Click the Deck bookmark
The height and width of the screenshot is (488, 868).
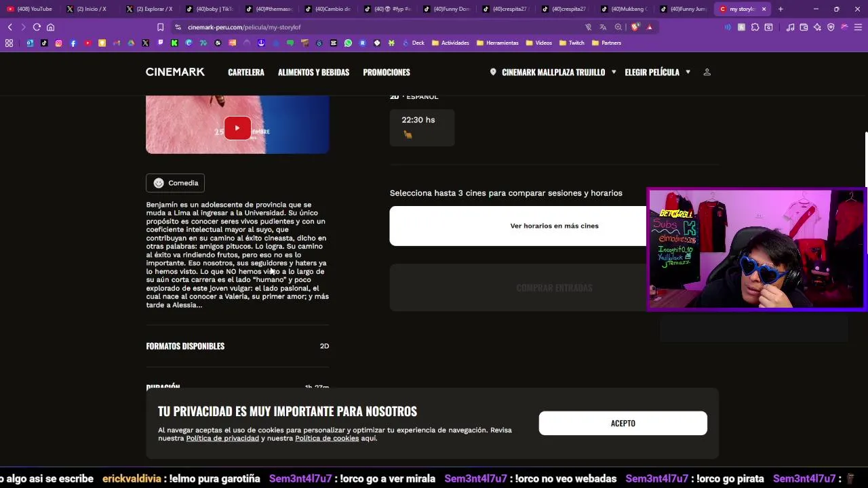tap(414, 43)
